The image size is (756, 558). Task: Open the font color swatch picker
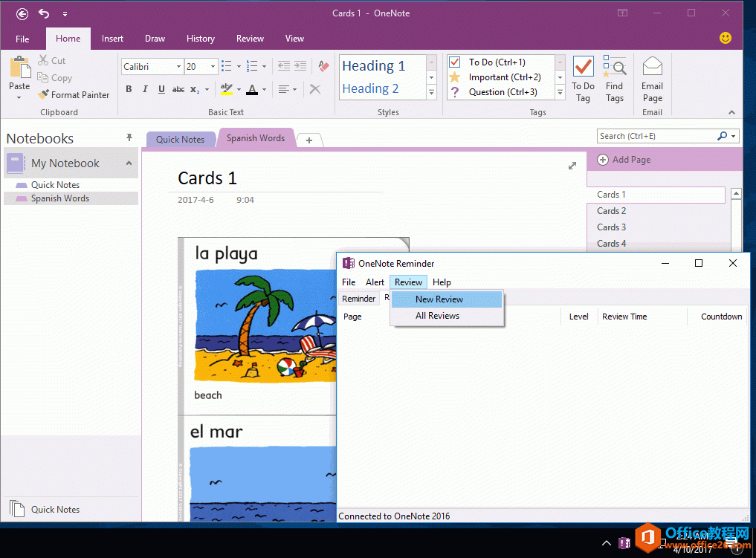pos(253,89)
